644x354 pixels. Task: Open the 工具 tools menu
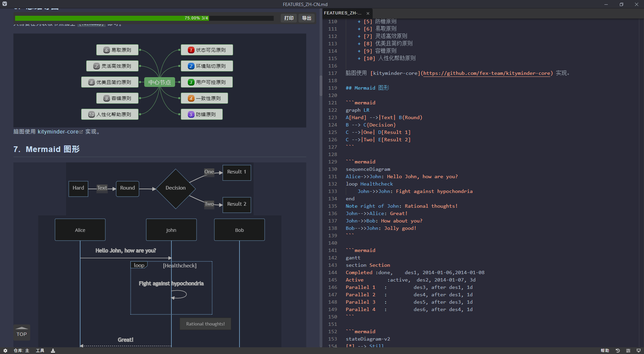coord(40,351)
